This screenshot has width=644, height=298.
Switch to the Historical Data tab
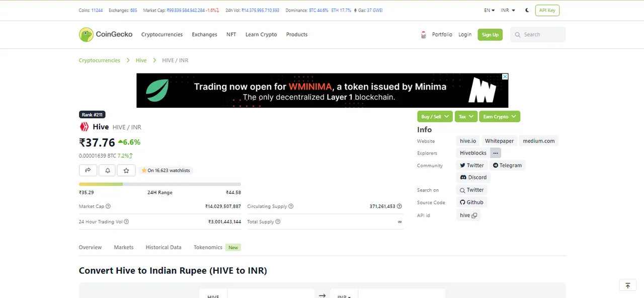pos(164,247)
